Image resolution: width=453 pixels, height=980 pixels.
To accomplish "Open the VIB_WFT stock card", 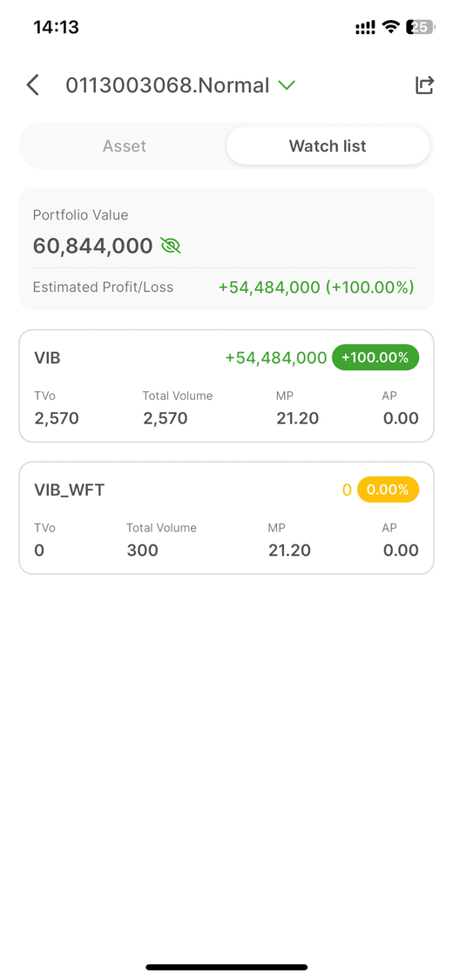I will point(226,518).
